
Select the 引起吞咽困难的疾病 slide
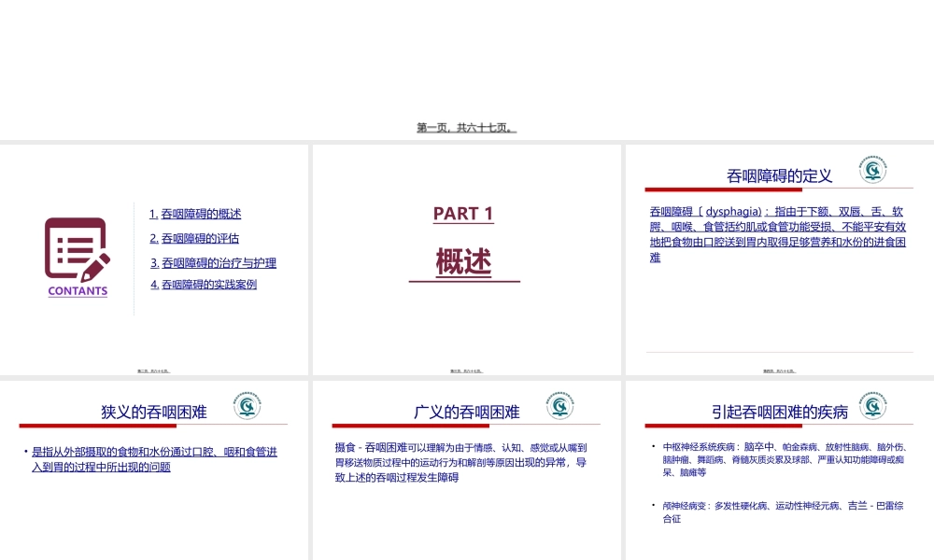coord(778,467)
